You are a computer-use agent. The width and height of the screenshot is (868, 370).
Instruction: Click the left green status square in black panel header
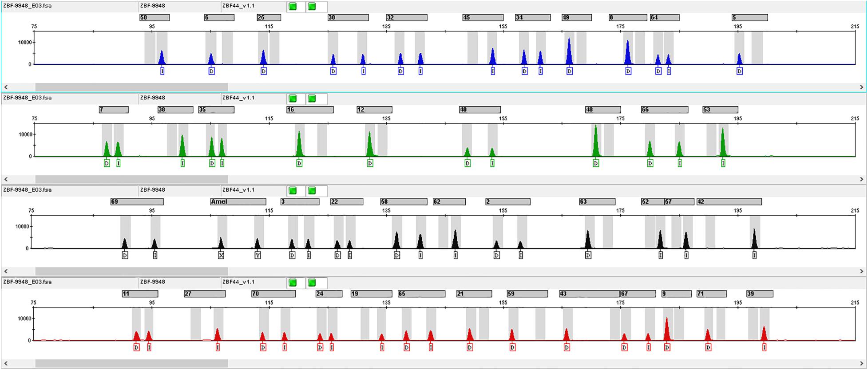click(x=293, y=191)
